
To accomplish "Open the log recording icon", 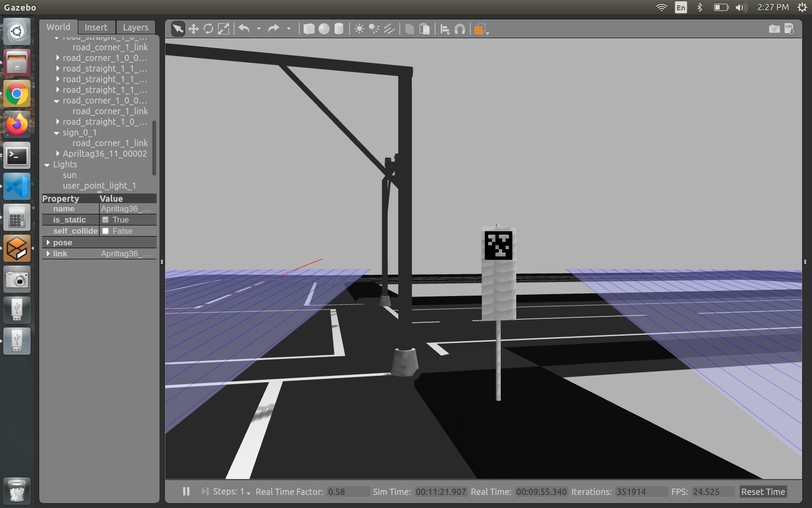I will [x=789, y=29].
